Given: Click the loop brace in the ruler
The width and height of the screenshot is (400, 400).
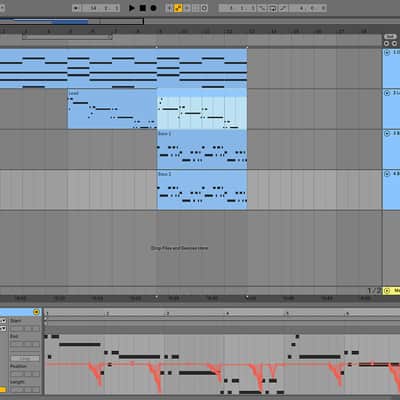Looking at the screenshot, I should coord(67,37).
